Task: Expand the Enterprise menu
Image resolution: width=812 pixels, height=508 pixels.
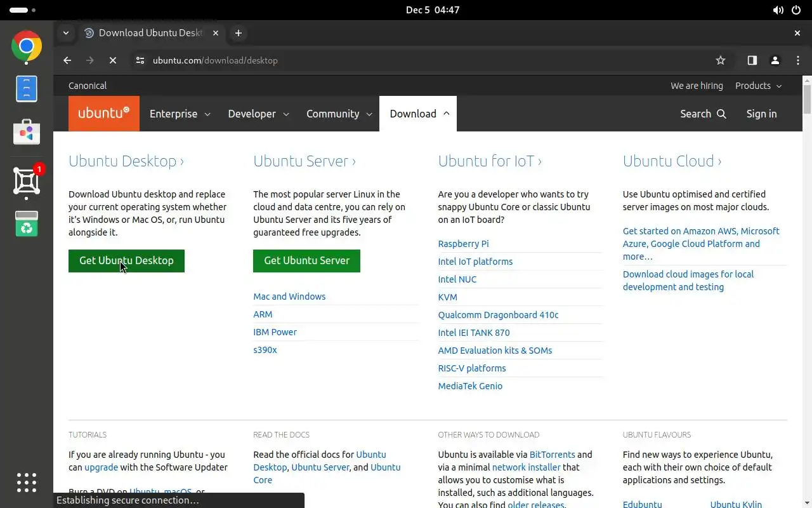Action: 180,114
